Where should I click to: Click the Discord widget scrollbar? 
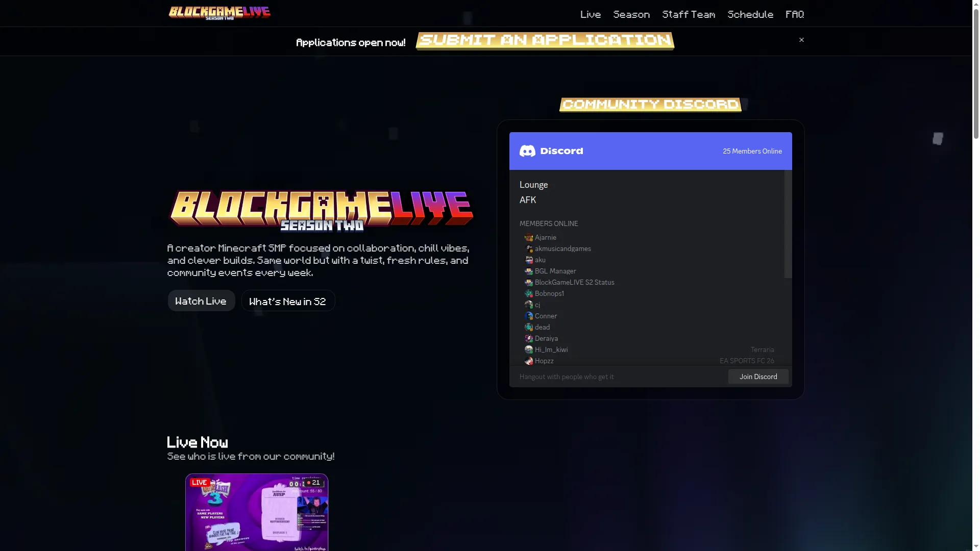(x=788, y=224)
